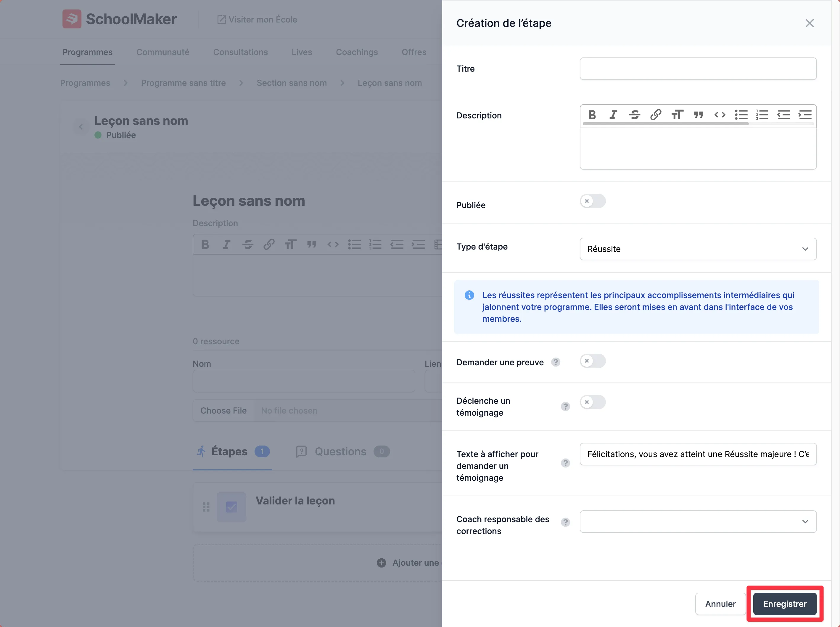Image resolution: width=840 pixels, height=627 pixels.
Task: Switch to Étapes tab
Action: point(233,452)
